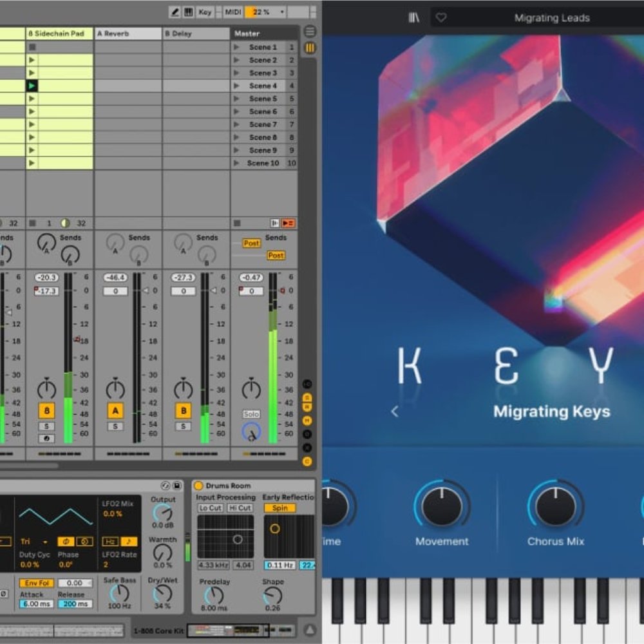Click the heart favorite icon beside Migrating Leads
This screenshot has width=644, height=644.
tap(441, 18)
